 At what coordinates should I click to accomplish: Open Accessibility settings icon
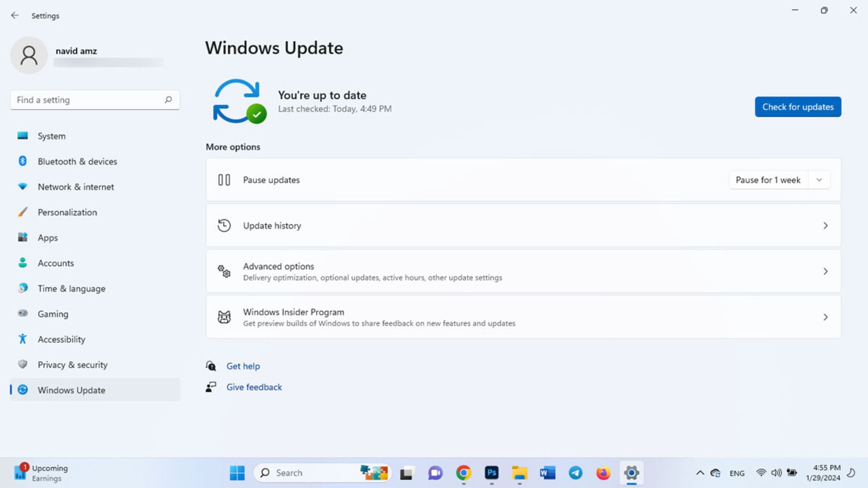22,339
